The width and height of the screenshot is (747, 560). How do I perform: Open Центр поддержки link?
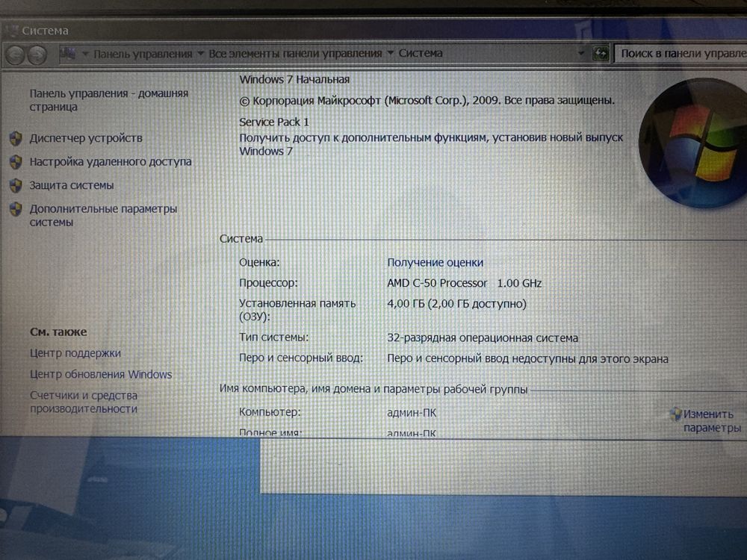pos(75,353)
